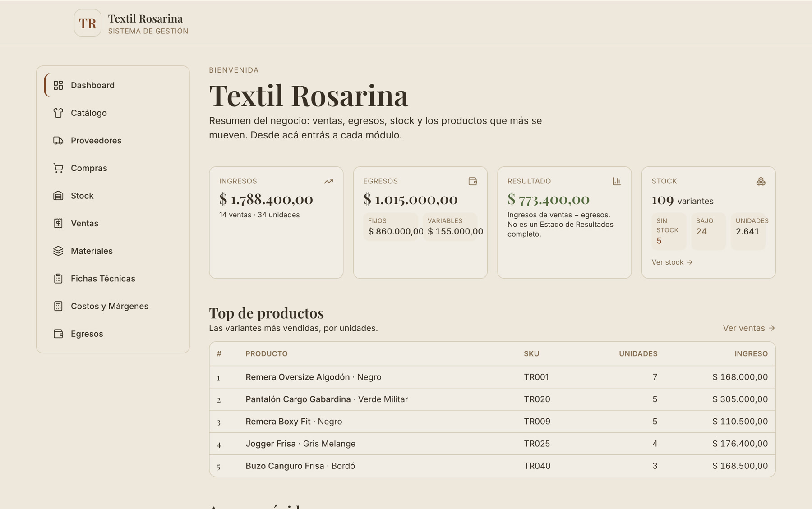Click income value $ 110.500,00
Screen dimensions: 812x509
pos(740,422)
